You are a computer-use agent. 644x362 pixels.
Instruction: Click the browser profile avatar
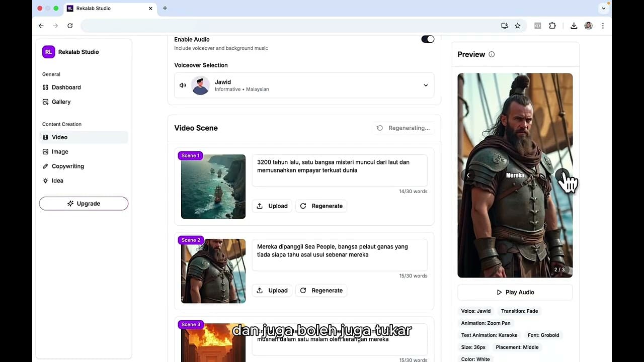(588, 26)
